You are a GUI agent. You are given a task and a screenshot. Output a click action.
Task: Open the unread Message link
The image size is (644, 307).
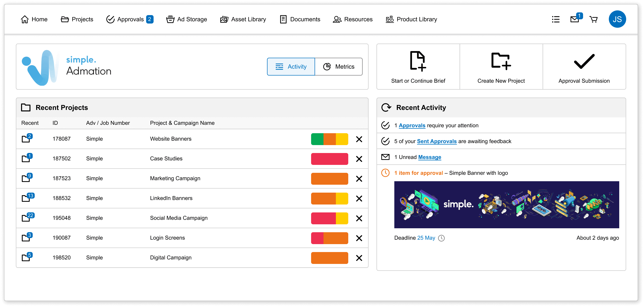pos(429,157)
